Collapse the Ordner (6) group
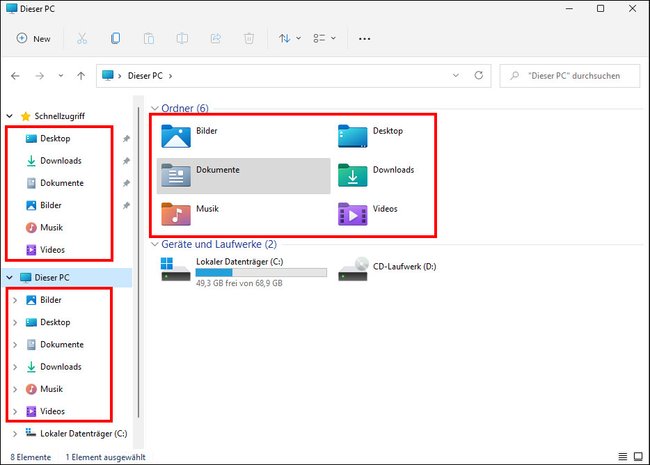 point(155,109)
